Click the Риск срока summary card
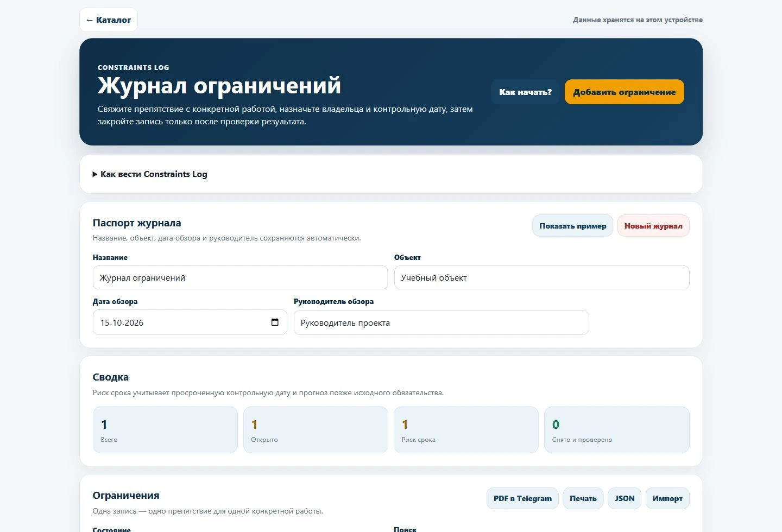 [x=466, y=430]
